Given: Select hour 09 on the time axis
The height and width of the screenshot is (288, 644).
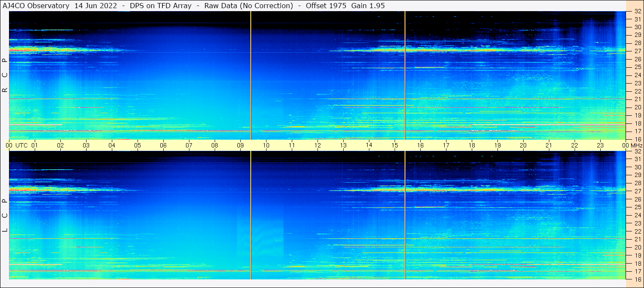Looking at the screenshot, I should pos(240,145).
